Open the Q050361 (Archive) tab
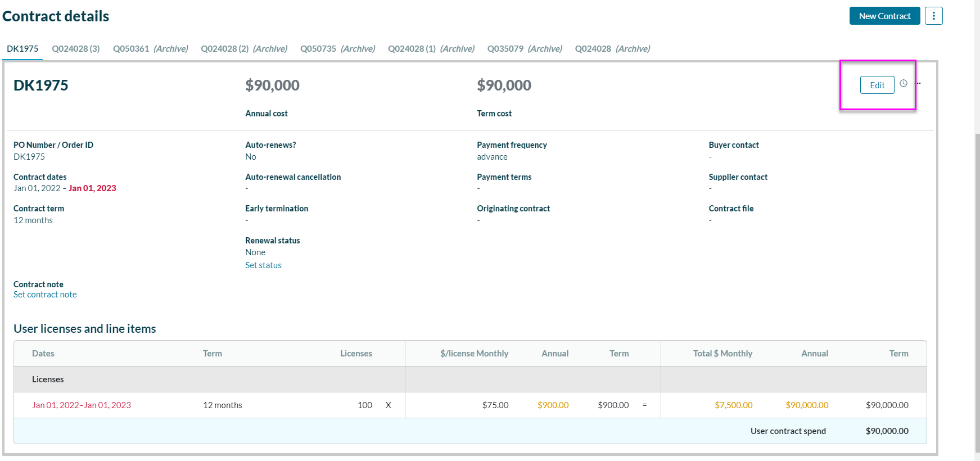Screen dimensions: 980x461 151,49
